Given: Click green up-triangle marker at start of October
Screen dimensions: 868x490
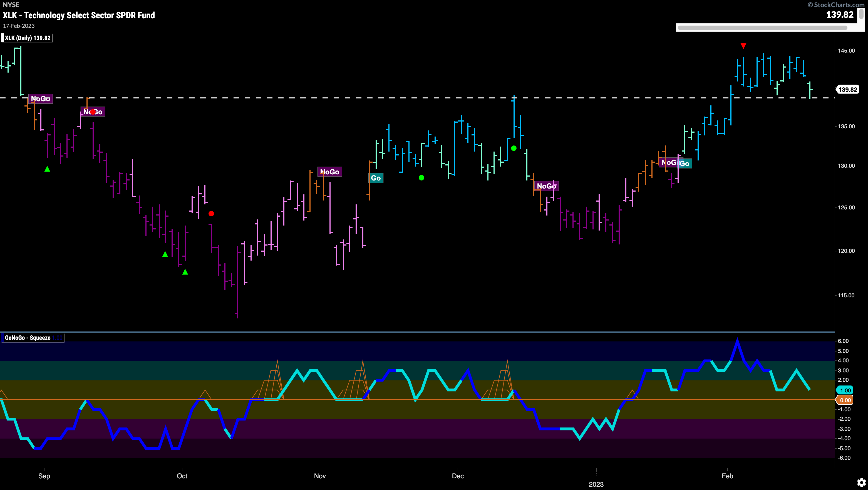Looking at the screenshot, I should pyautogui.click(x=185, y=272).
